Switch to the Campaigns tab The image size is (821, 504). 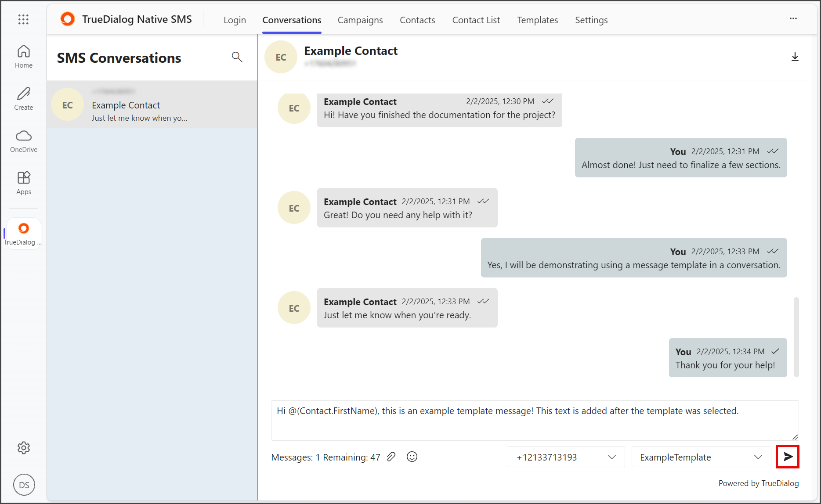[360, 20]
